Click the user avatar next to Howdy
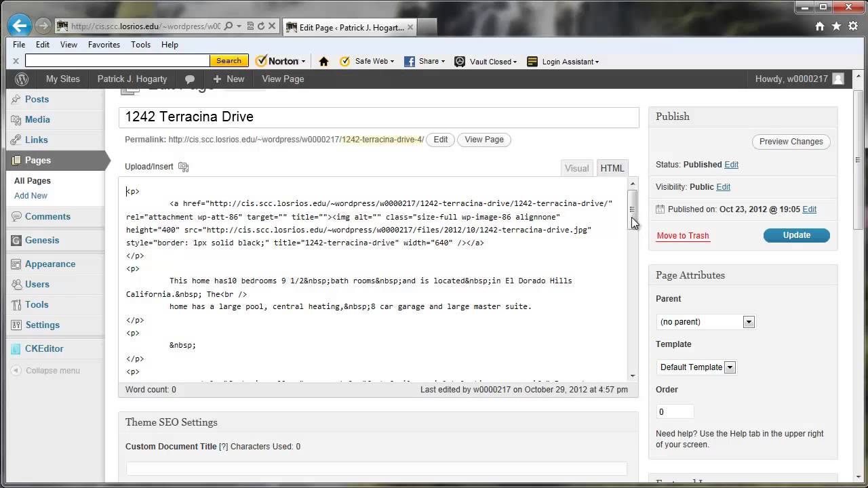 (838, 79)
